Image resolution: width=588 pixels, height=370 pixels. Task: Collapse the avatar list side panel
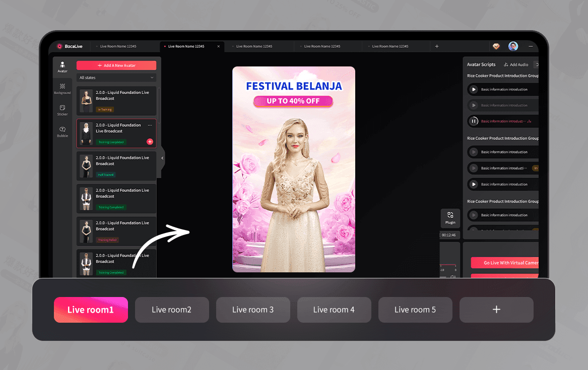(x=162, y=158)
